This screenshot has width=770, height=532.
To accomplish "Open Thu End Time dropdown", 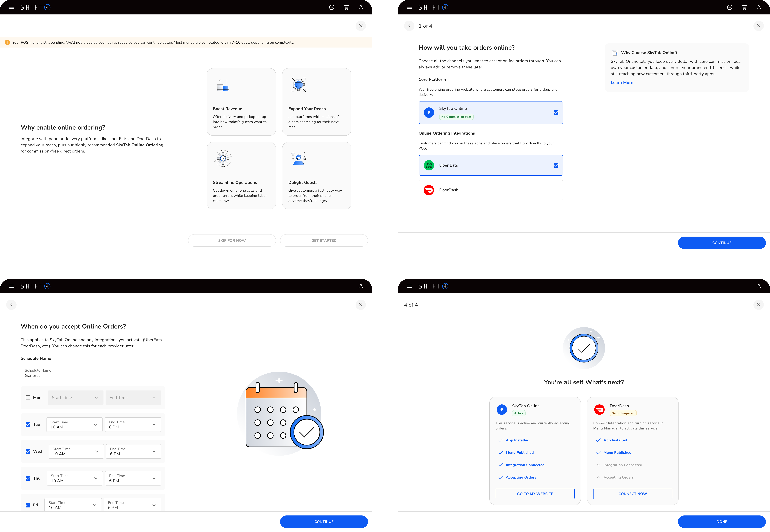I will 133,478.
